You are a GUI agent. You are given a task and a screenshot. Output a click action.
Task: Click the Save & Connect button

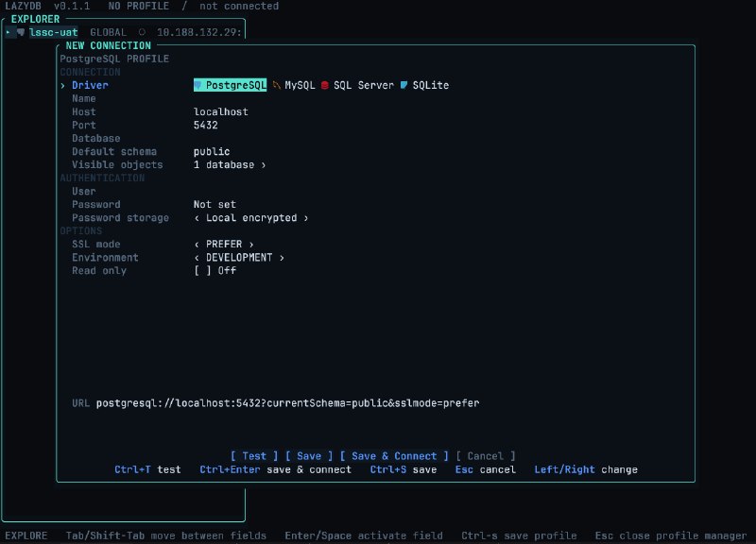(394, 456)
